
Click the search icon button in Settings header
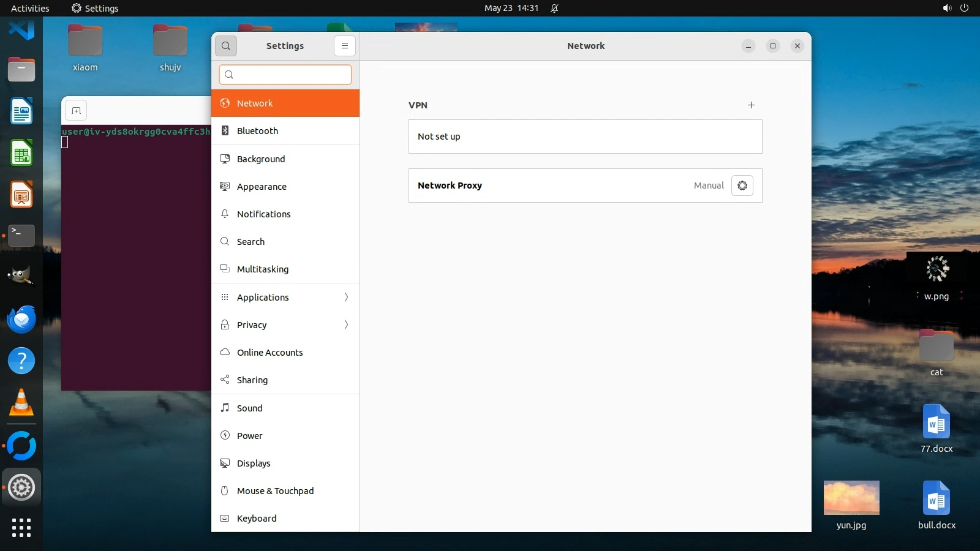point(226,46)
